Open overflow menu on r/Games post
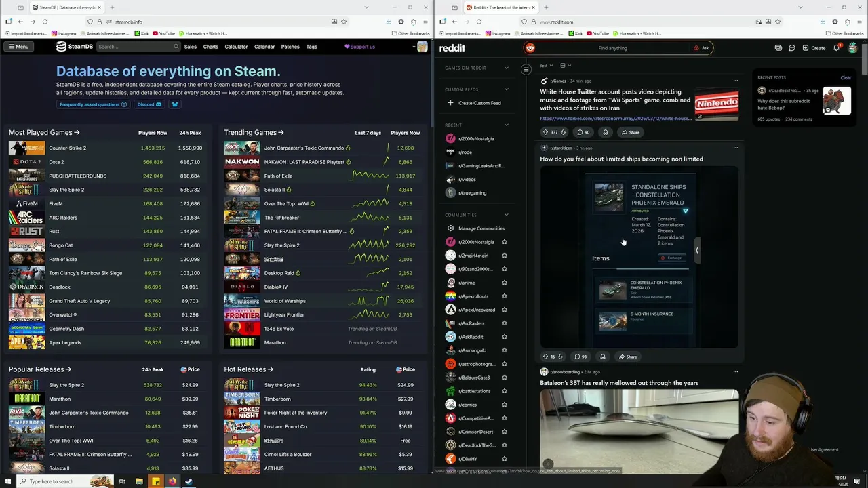 point(735,81)
